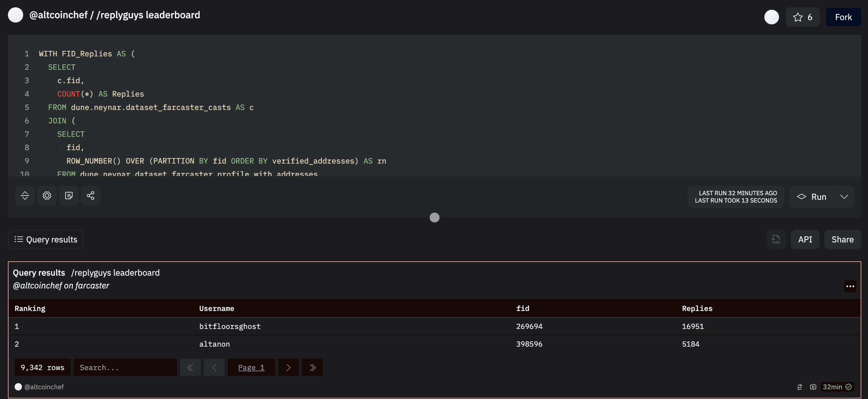868x399 pixels.
Task: Click the '@altcoinchef on farcaster' subtitle
Action: point(61,285)
